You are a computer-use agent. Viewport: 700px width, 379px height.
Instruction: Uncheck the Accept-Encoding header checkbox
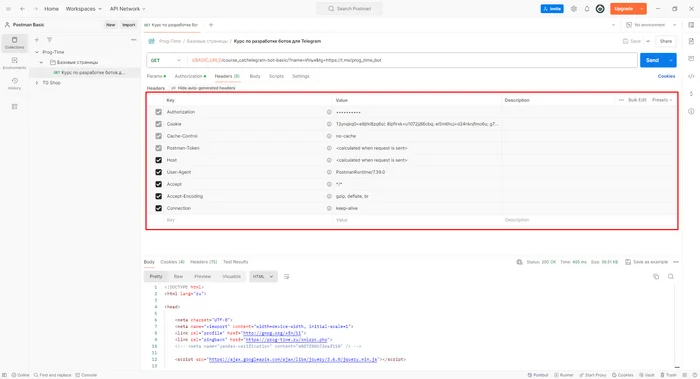[158, 196]
